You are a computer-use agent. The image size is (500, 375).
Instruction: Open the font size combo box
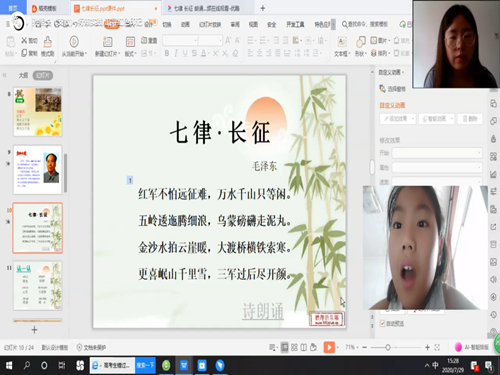(x=210, y=41)
